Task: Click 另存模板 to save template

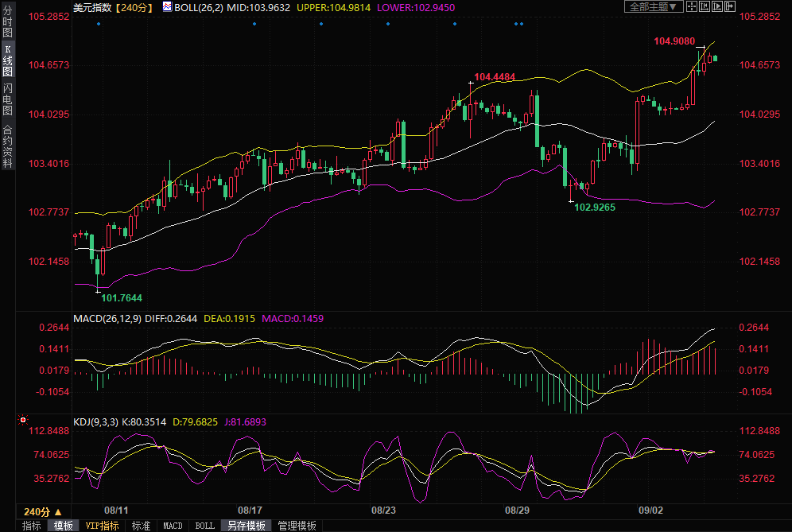Action: 246,526
